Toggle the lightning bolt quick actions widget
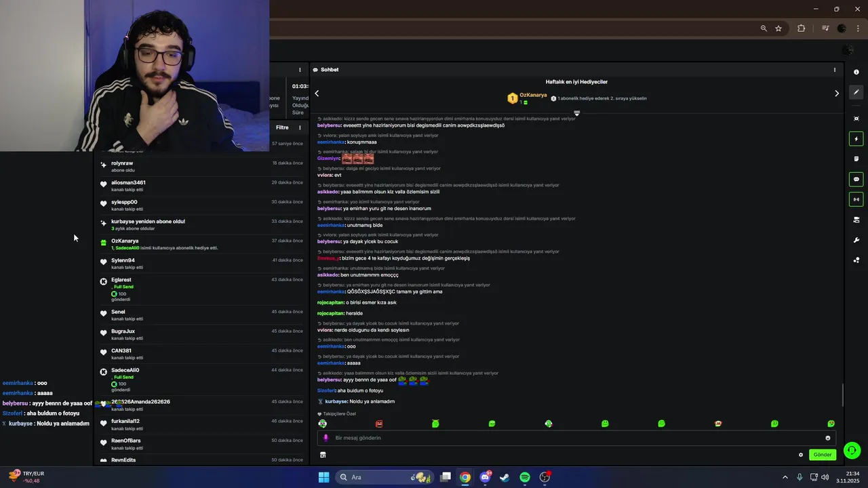 point(856,139)
